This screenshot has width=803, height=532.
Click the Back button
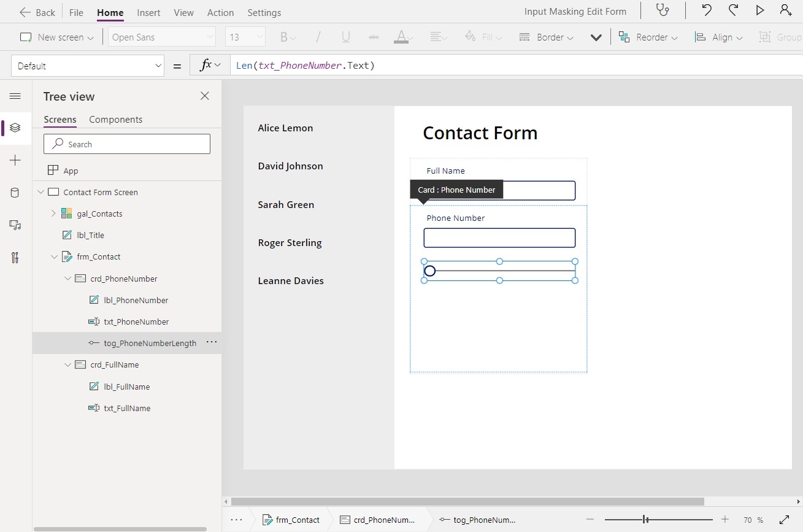(37, 12)
